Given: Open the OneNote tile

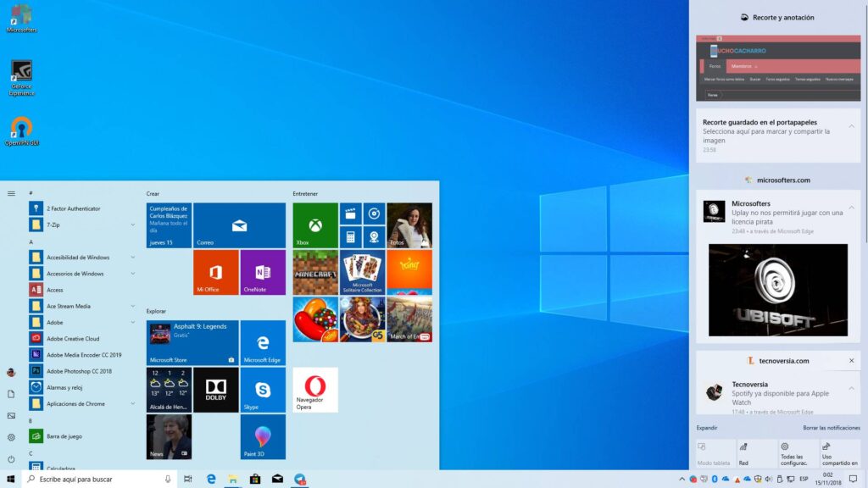Looking at the screenshot, I should click(262, 273).
